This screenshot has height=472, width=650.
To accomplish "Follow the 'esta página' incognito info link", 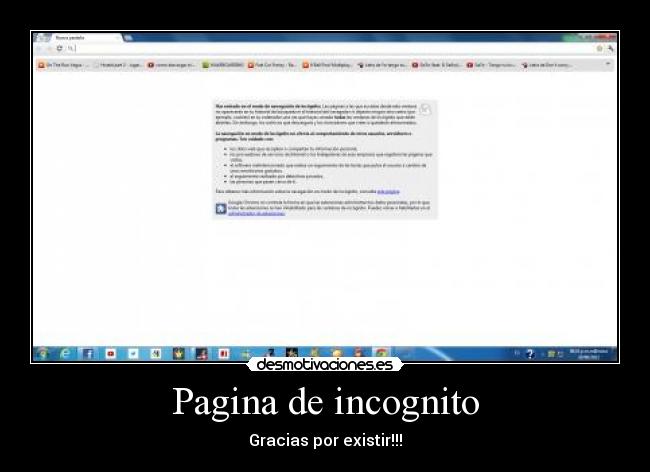I will click(388, 191).
